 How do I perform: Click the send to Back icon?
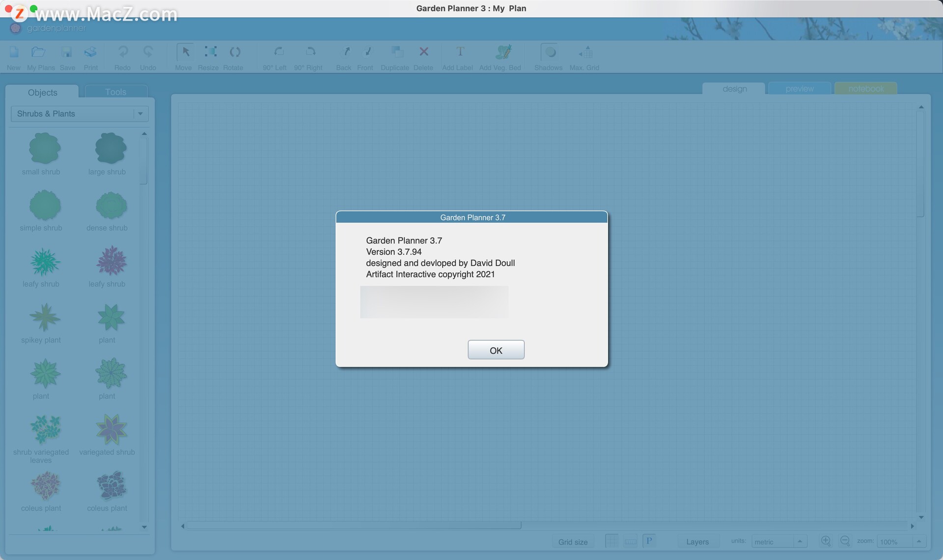346,52
